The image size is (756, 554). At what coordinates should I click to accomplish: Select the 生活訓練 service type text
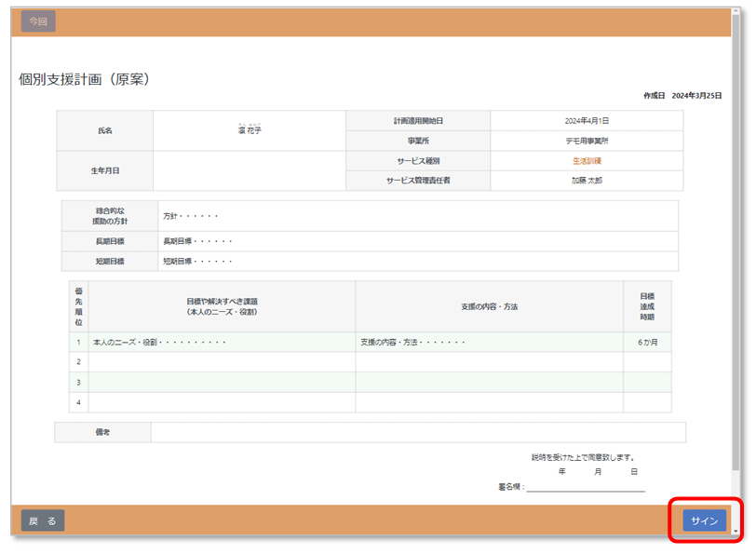587,161
